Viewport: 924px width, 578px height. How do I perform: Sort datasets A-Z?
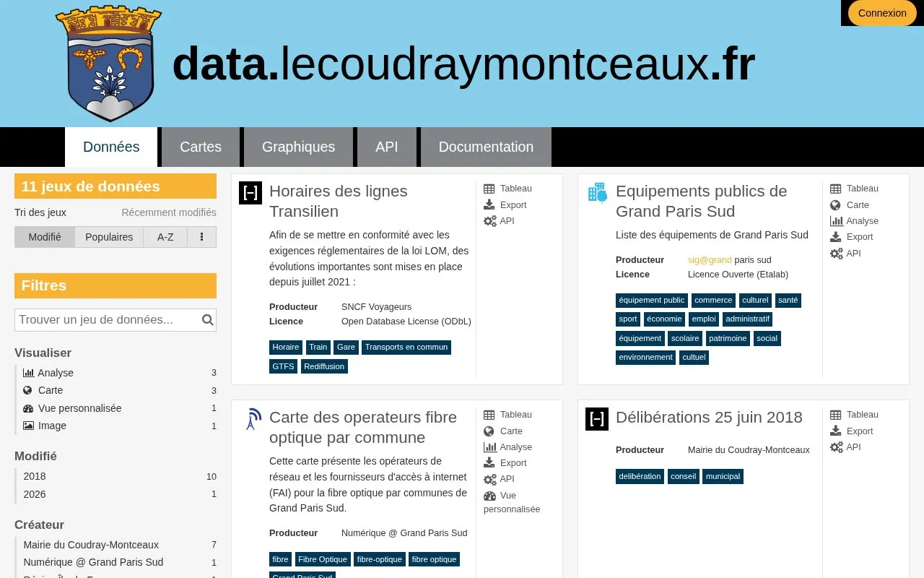coord(165,237)
